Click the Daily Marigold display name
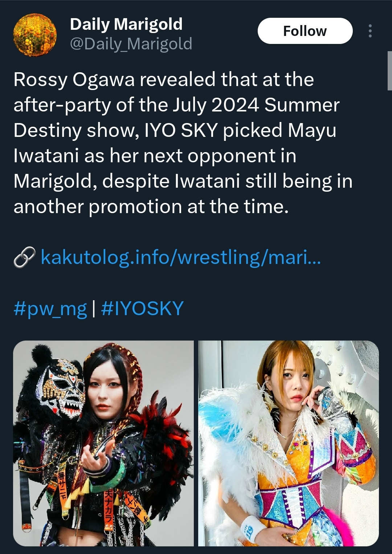 click(126, 24)
